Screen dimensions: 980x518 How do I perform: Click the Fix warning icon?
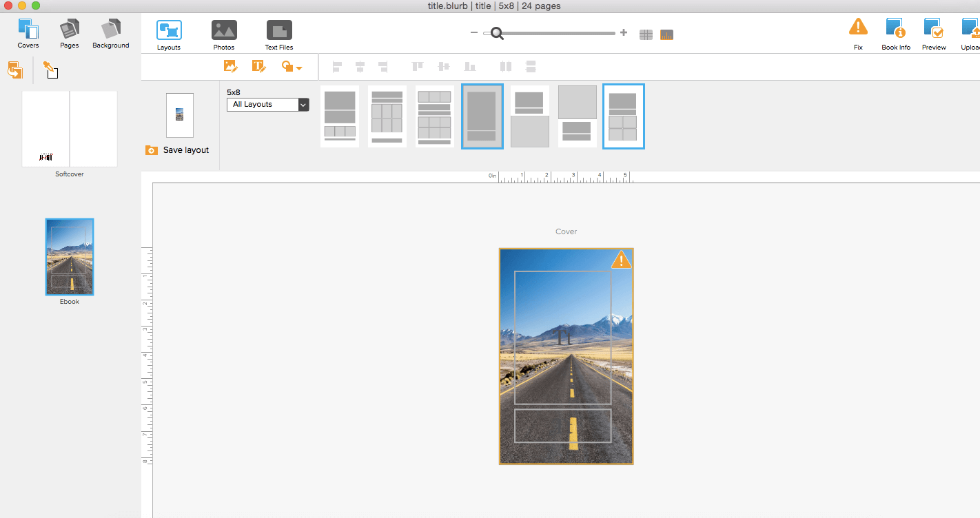pyautogui.click(x=858, y=34)
